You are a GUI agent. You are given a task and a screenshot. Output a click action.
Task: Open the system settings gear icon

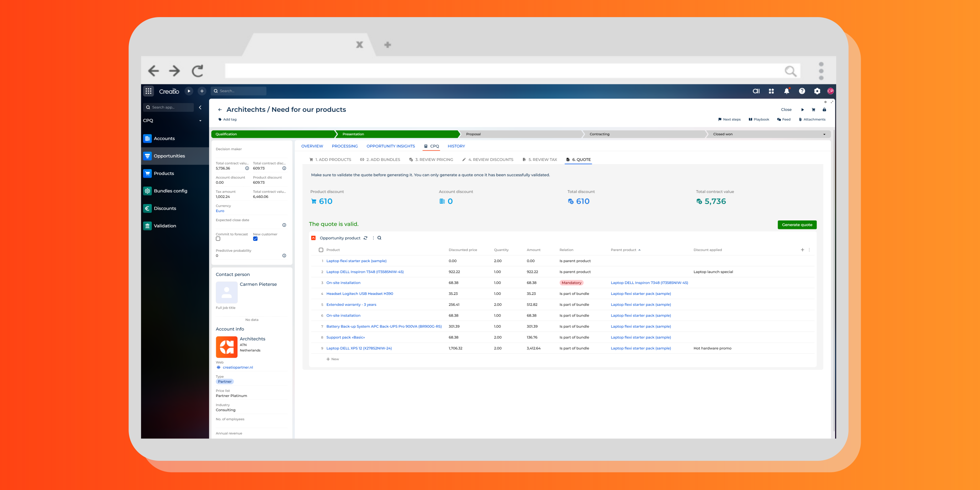tap(817, 91)
